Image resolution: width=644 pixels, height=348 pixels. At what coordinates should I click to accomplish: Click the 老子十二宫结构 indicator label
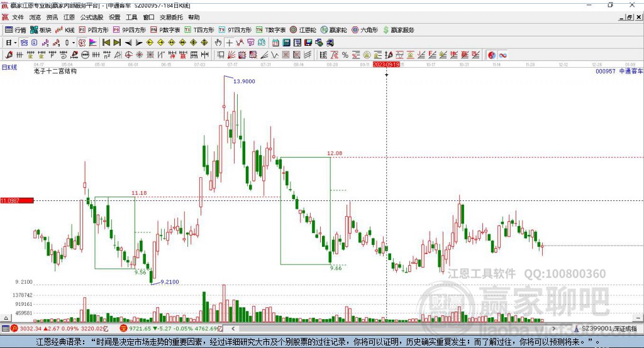click(55, 71)
